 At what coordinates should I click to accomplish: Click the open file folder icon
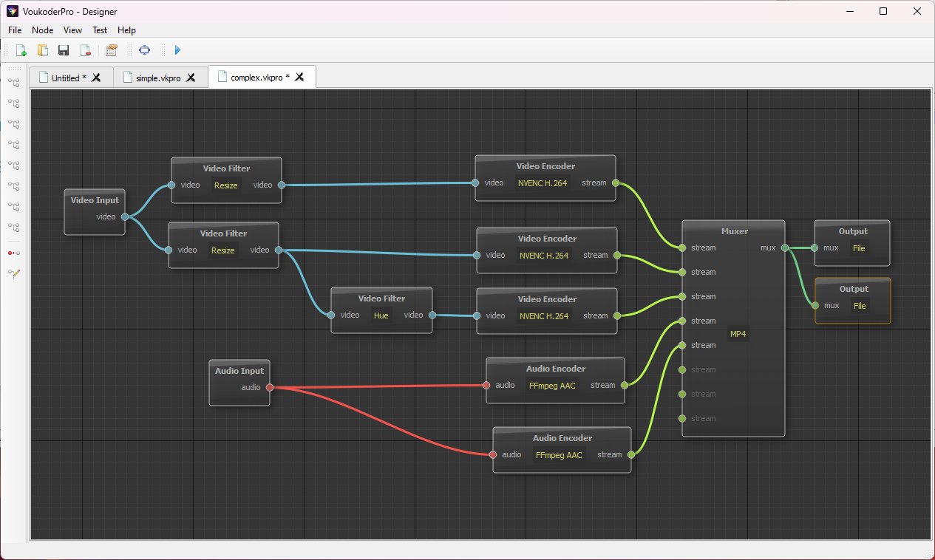click(x=43, y=50)
